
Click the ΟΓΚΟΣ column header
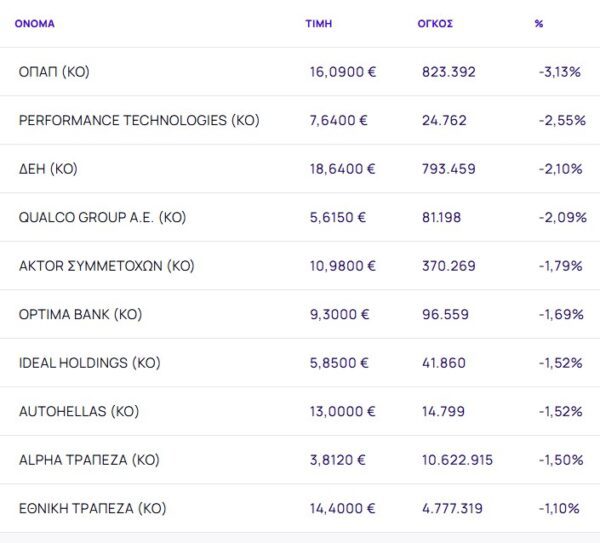click(435, 23)
